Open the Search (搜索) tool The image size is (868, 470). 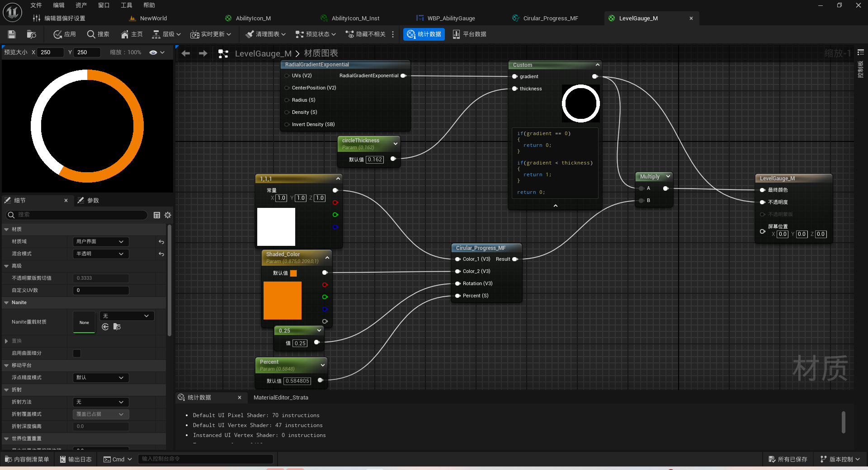[98, 34]
